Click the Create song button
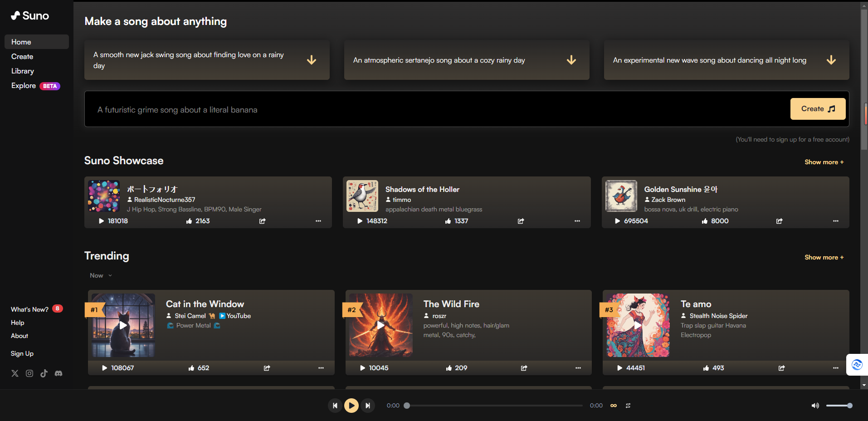This screenshot has height=421, width=868. point(818,109)
